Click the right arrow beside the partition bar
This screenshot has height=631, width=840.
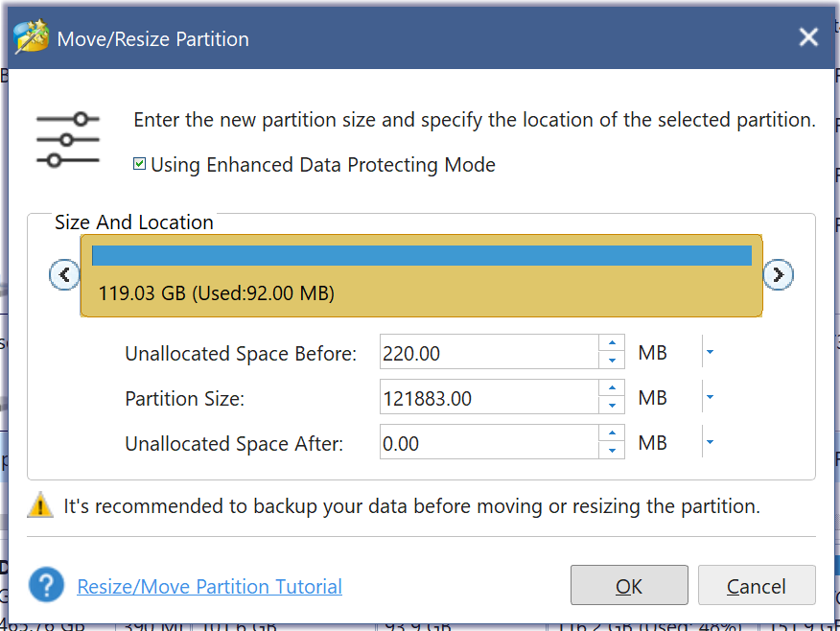coord(779,274)
